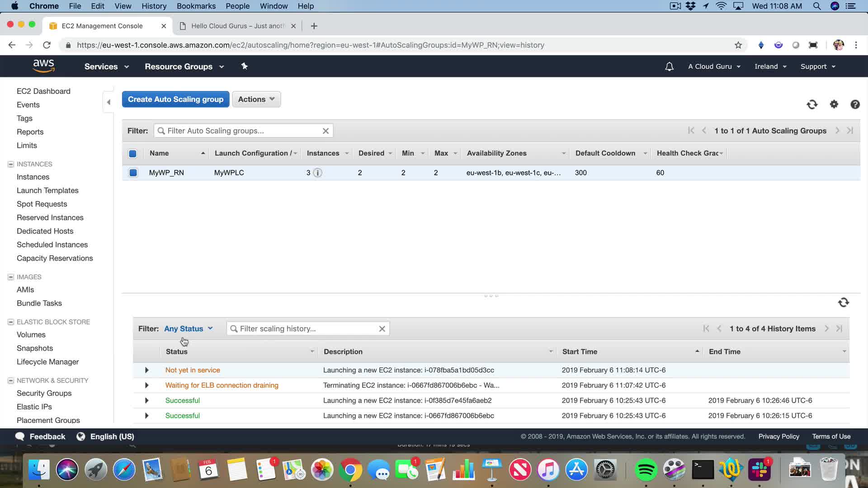Viewport: 868px width, 488px height.
Task: Click the pin shortcut icon in AWS header
Action: (x=244, y=66)
